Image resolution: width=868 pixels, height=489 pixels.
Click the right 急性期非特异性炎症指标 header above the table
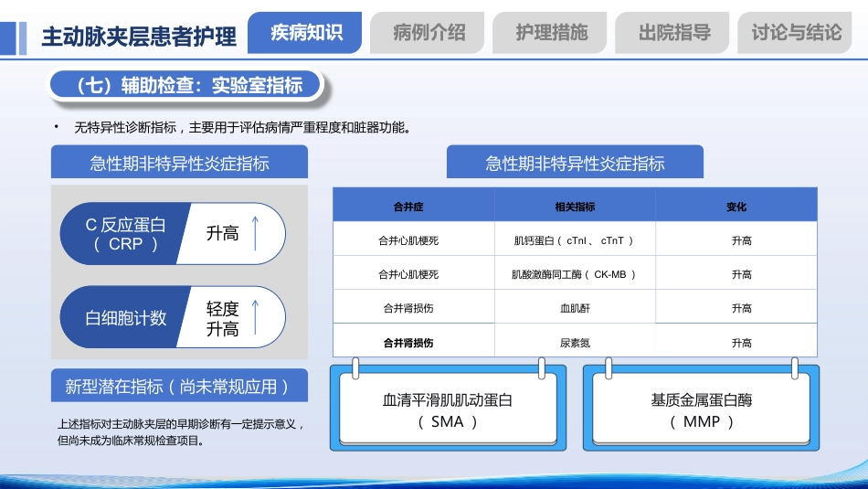pyautogui.click(x=575, y=163)
